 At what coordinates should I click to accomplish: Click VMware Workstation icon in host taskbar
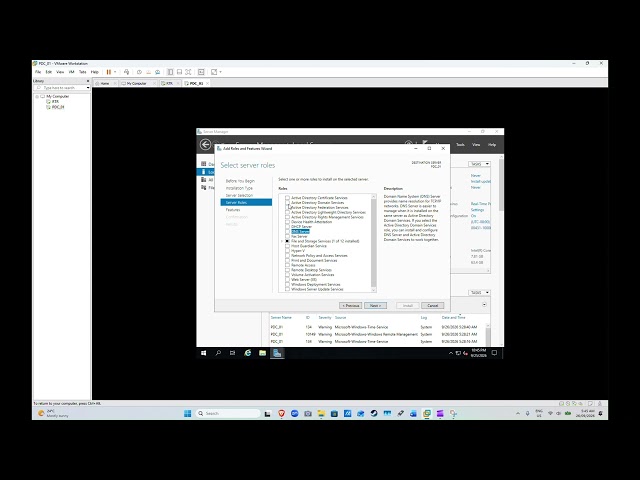427,413
